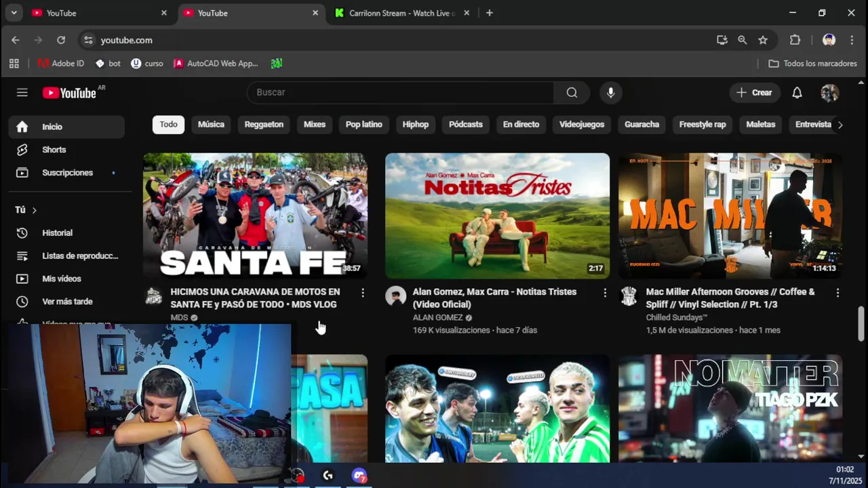Screen dimensions: 868x488
Task: Select the Freestyle rap filter chip
Action: tap(703, 125)
